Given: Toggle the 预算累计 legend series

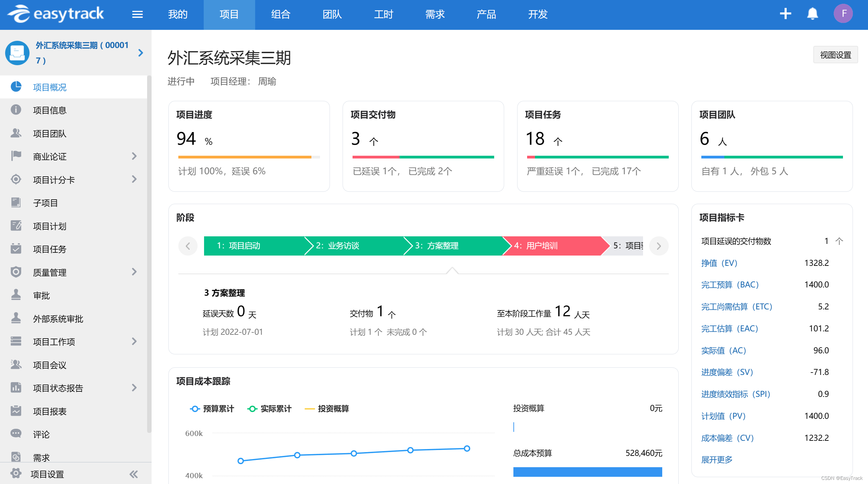Looking at the screenshot, I should coord(212,409).
